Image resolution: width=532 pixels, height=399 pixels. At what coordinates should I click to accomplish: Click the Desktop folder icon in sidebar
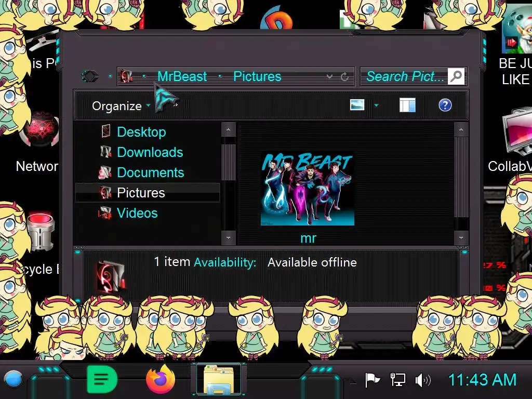(106, 131)
